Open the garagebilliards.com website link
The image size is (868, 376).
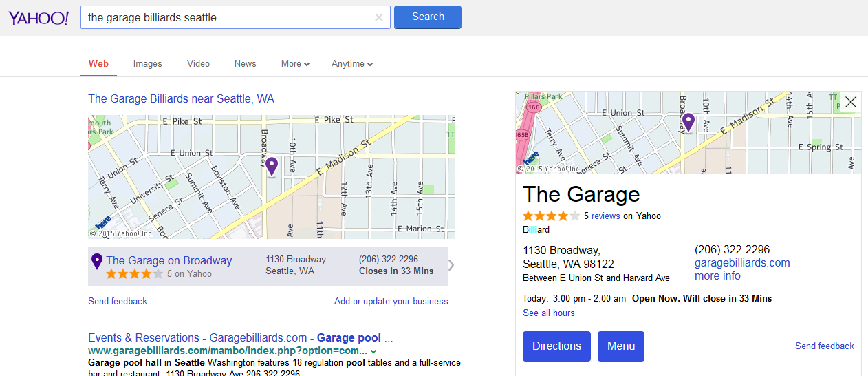click(x=741, y=263)
